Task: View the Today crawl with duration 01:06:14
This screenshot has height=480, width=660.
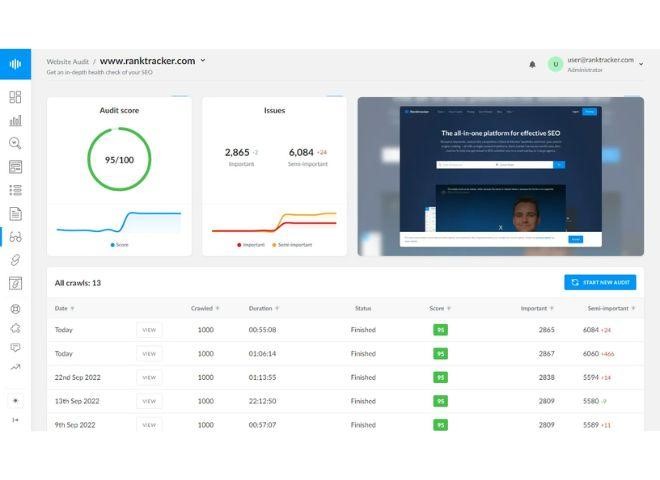Action: (149, 354)
